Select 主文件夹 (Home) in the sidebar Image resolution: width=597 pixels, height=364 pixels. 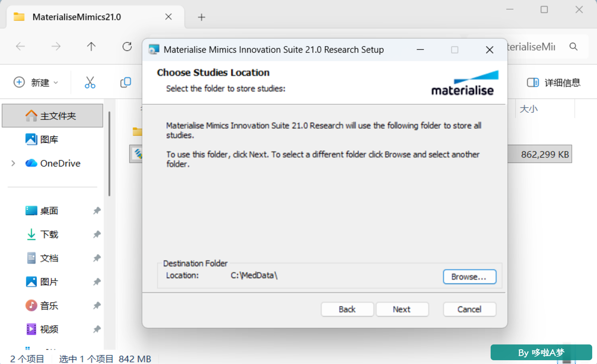click(52, 116)
